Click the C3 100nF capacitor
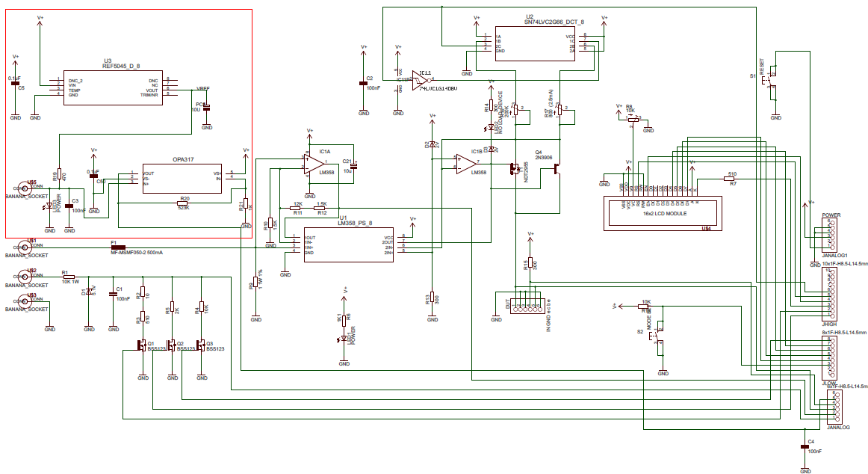 (69, 206)
